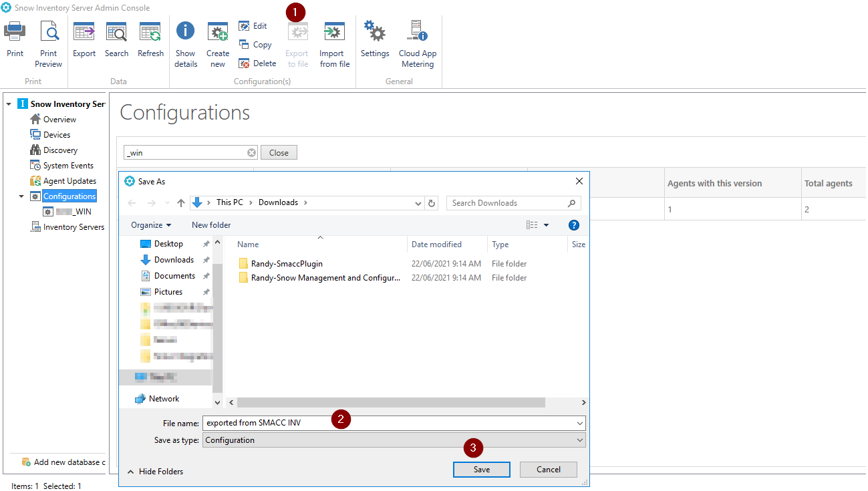This screenshot has width=868, height=491.
Task: Click Downloads in address path
Action: click(x=278, y=202)
